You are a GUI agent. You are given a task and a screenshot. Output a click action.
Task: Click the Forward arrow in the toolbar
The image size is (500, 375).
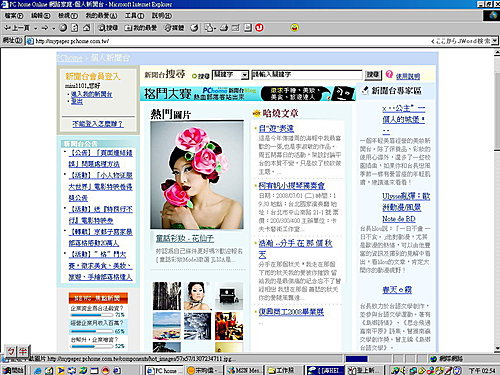(x=45, y=28)
